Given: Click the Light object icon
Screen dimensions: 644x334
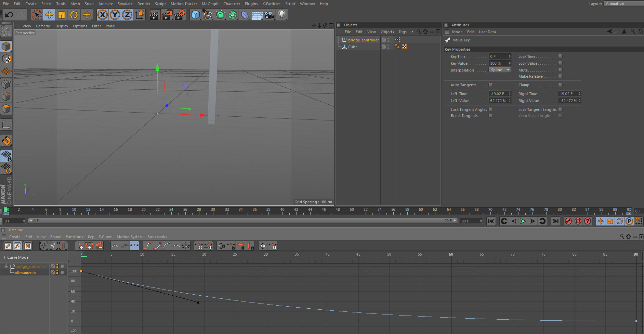Looking at the screenshot, I should pos(281,15).
